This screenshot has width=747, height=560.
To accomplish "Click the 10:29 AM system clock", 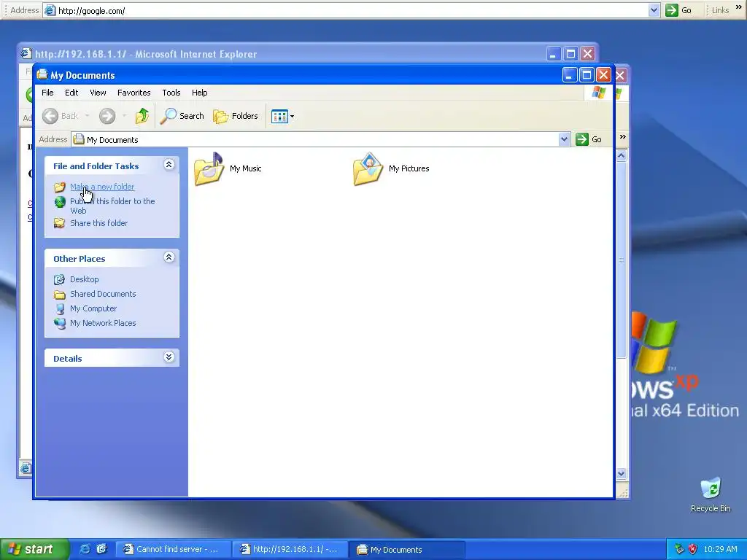I will [x=720, y=549].
